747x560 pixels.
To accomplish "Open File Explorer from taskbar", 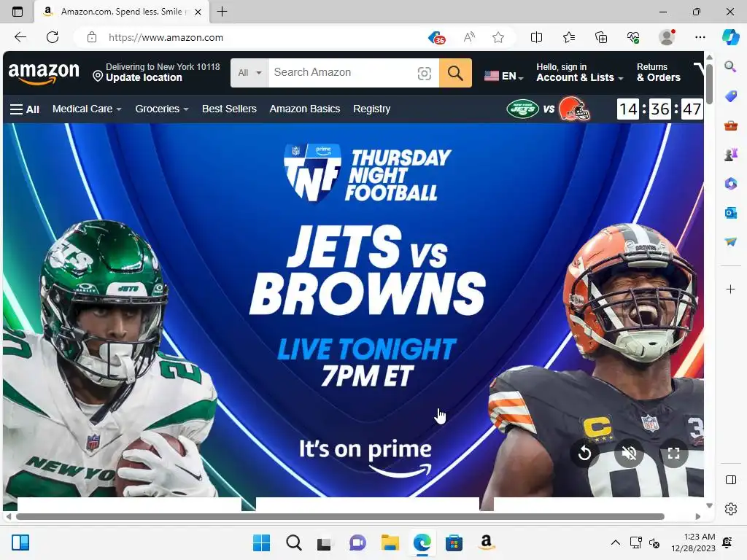I will [390, 542].
